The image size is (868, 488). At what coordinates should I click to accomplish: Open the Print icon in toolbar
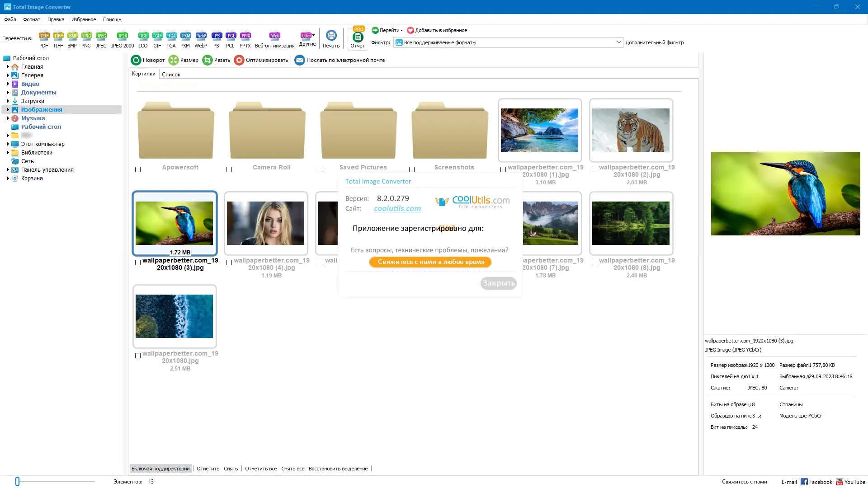331,36
